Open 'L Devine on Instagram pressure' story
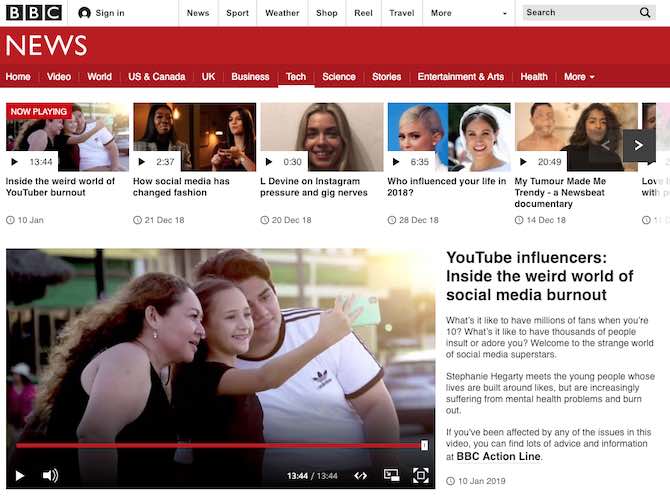 314,187
